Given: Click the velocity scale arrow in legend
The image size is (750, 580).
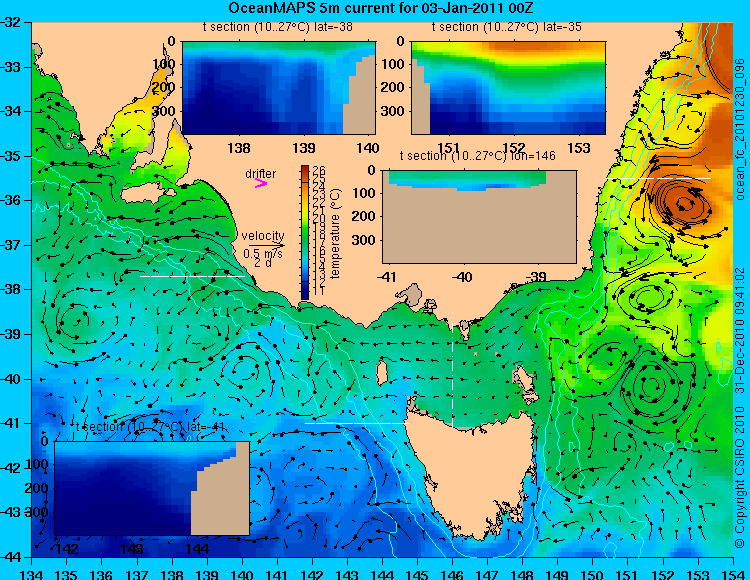Looking at the screenshot, I should coord(266,246).
